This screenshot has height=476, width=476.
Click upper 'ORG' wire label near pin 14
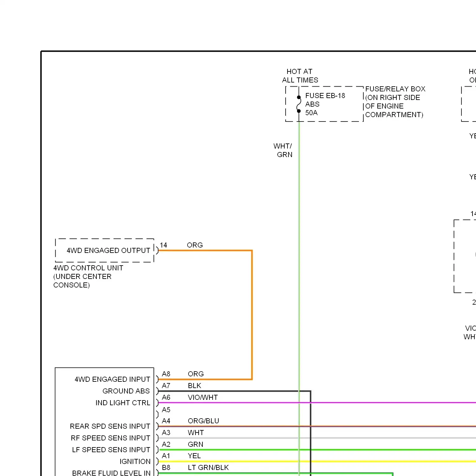pyautogui.click(x=195, y=245)
